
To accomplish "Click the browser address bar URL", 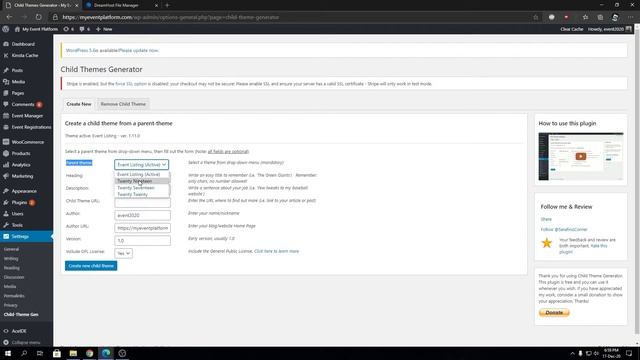I will pyautogui.click(x=171, y=17).
